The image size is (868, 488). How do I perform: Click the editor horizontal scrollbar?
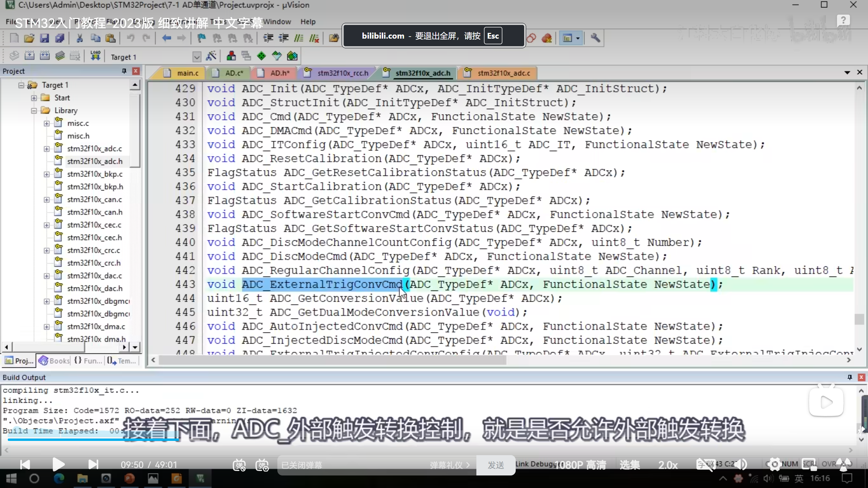332,361
